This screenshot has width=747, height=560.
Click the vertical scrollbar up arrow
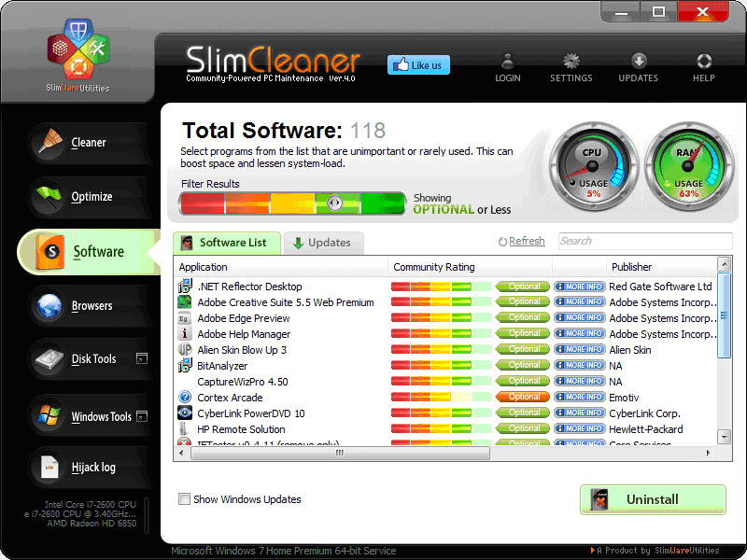(725, 263)
